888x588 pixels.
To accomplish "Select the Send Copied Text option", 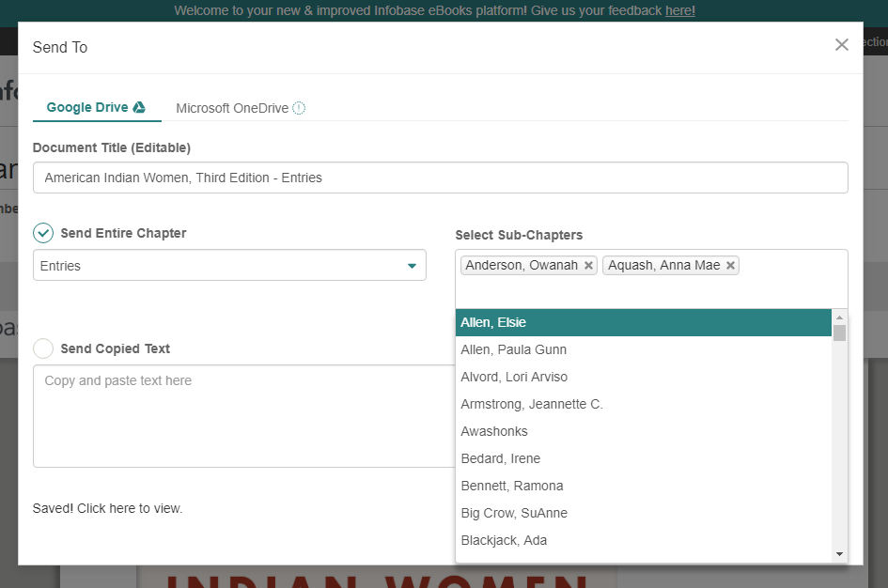I will tap(43, 348).
